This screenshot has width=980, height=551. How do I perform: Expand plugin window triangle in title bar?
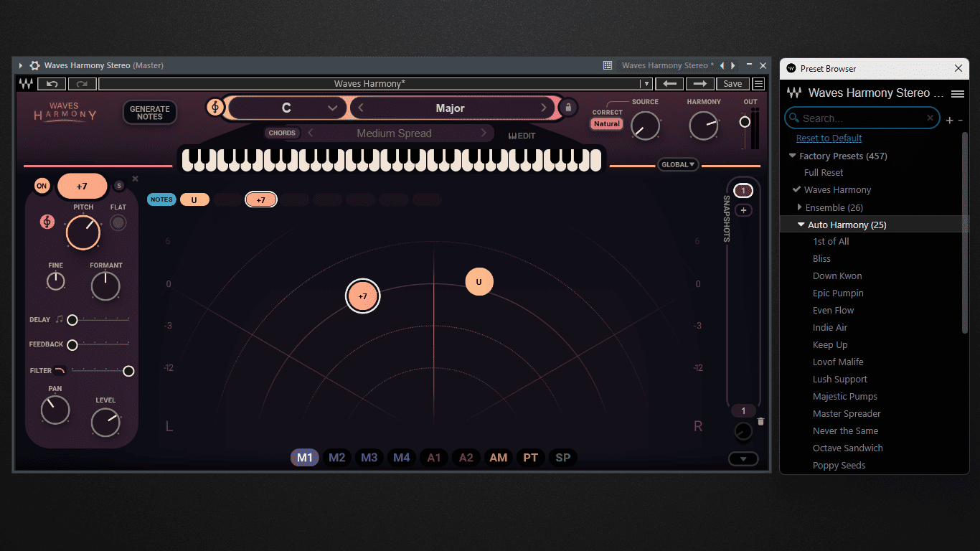coord(21,65)
